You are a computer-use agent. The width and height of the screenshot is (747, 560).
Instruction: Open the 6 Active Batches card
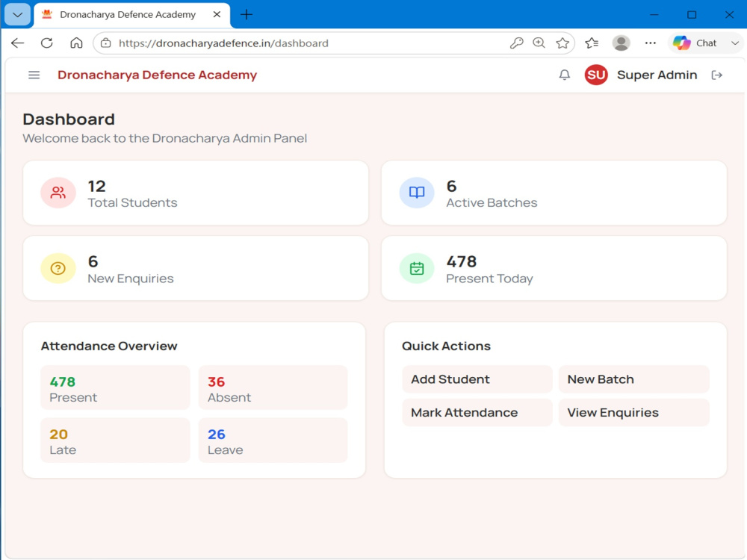tap(554, 193)
